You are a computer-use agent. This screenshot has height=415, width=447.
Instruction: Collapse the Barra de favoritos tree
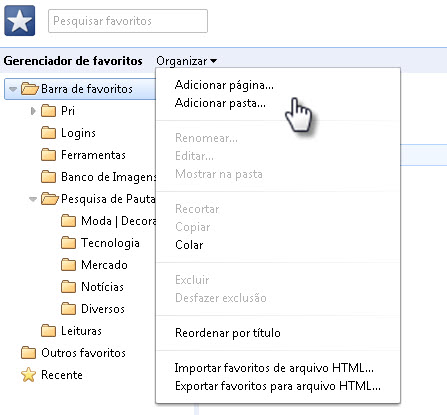click(13, 89)
